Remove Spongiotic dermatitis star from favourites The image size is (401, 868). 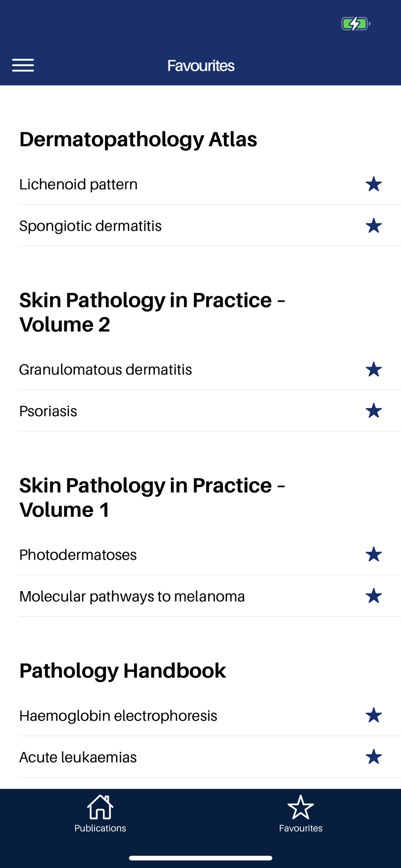[373, 226]
